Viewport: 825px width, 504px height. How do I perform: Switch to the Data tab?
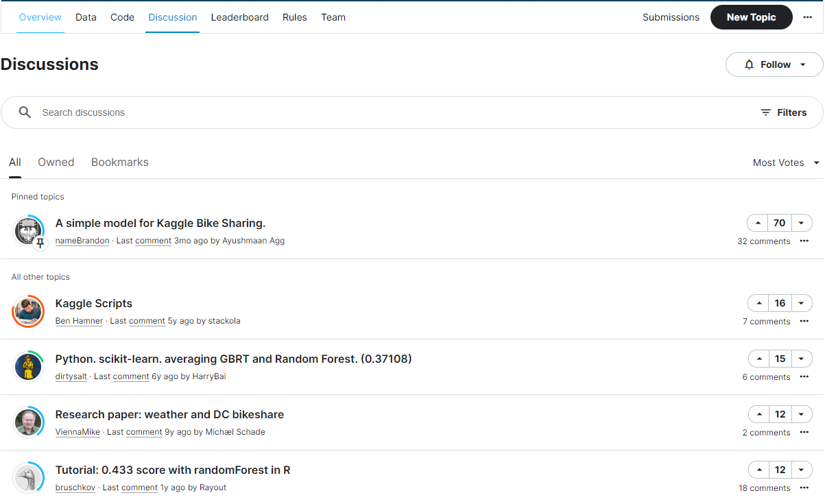86,17
